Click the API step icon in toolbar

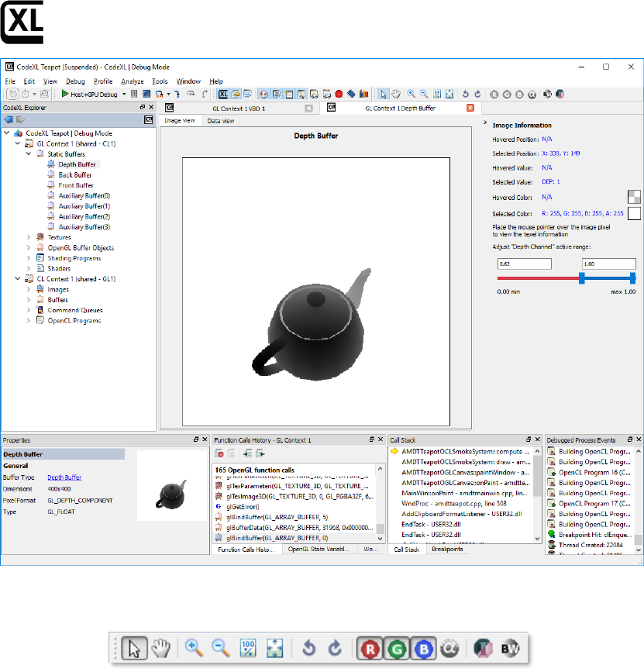160,94
